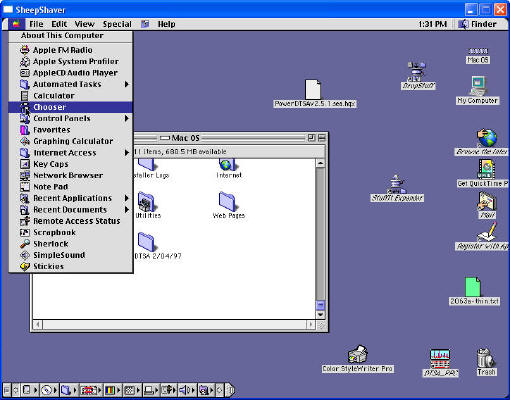Expand Recent Documents submenu arrow
This screenshot has width=510, height=400.
[x=127, y=210]
